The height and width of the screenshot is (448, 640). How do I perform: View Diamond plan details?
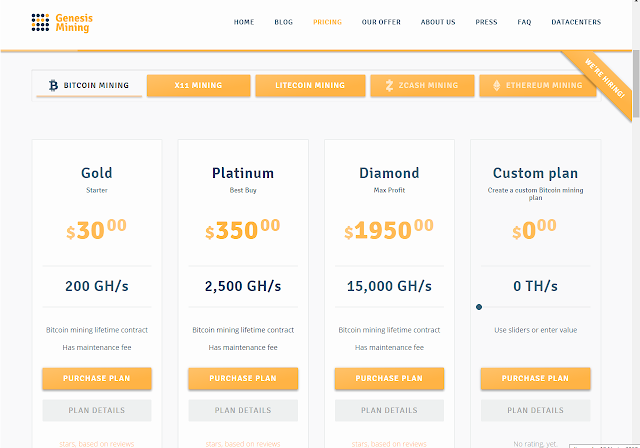(389, 410)
